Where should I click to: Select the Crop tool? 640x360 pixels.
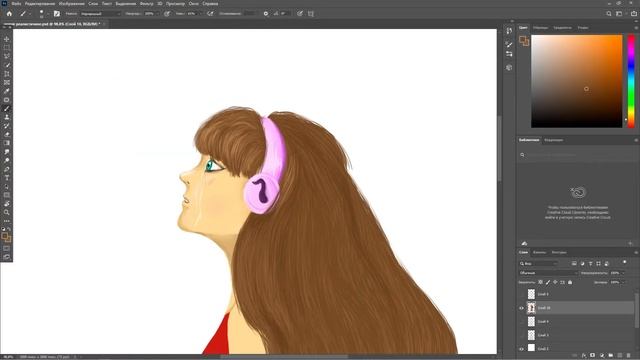click(x=7, y=74)
